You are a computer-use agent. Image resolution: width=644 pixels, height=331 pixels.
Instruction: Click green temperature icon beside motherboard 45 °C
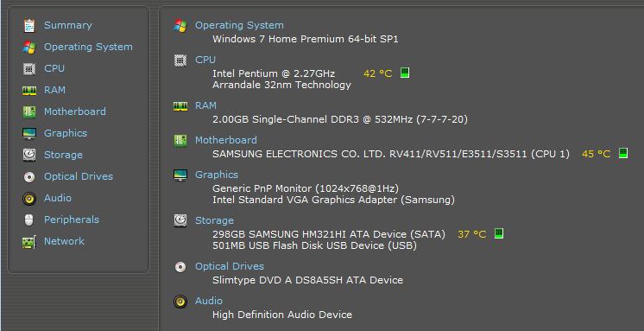coord(623,153)
